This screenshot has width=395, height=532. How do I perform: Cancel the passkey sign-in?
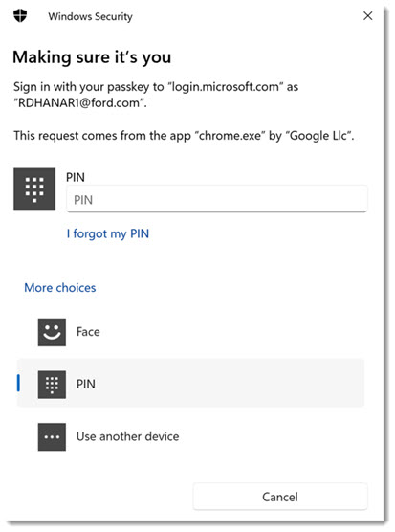pyautogui.click(x=280, y=497)
